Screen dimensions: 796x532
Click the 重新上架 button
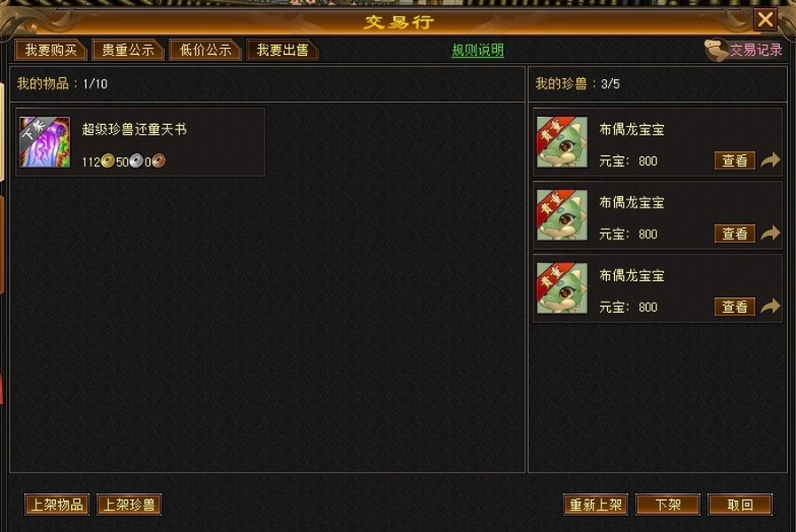click(595, 505)
